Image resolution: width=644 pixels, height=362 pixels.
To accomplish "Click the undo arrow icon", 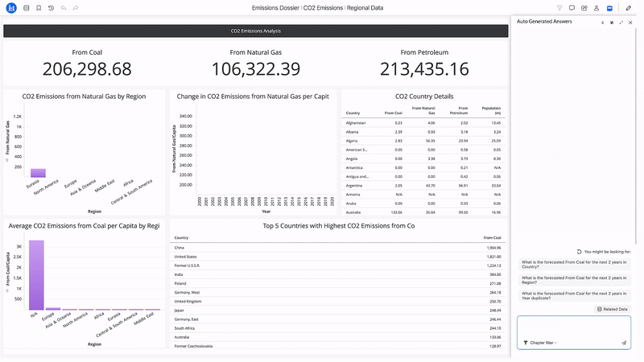I will pos(64,8).
